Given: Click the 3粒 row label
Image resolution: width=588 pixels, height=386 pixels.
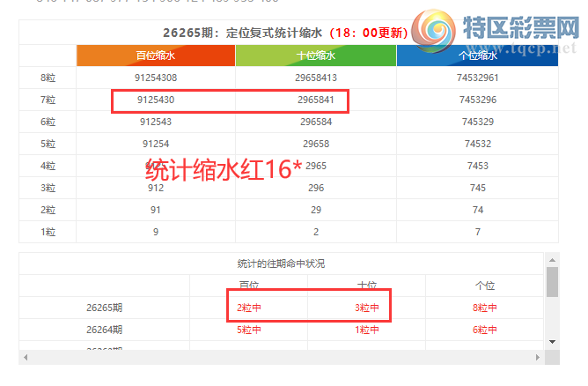Looking at the screenshot, I should click(x=48, y=188).
